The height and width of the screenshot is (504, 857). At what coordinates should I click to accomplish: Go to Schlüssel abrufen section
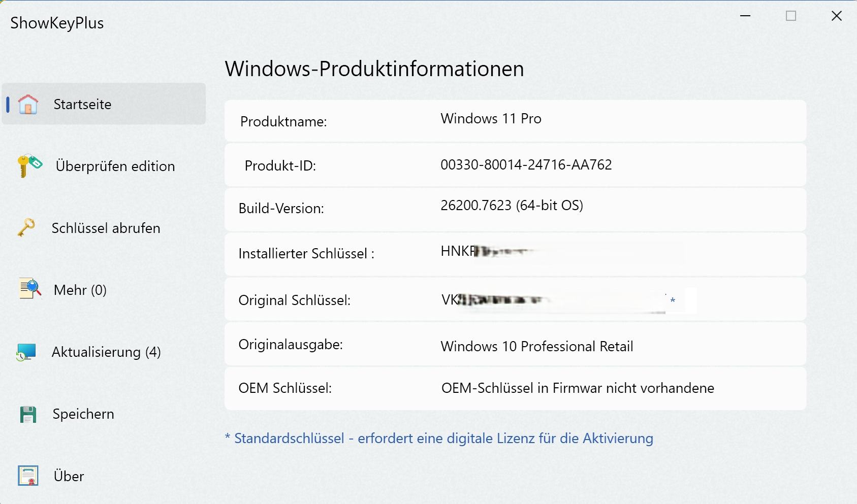pyautogui.click(x=106, y=228)
